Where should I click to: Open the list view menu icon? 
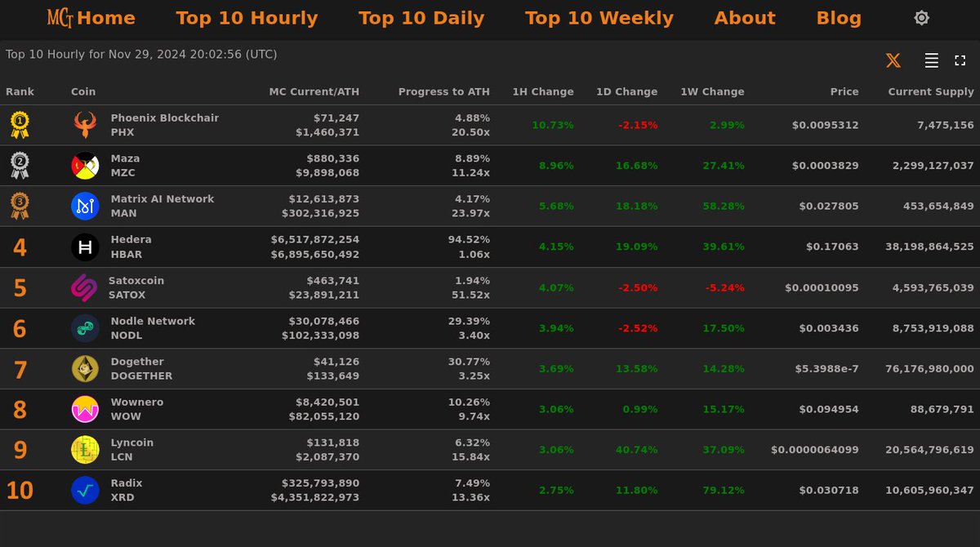click(x=932, y=60)
